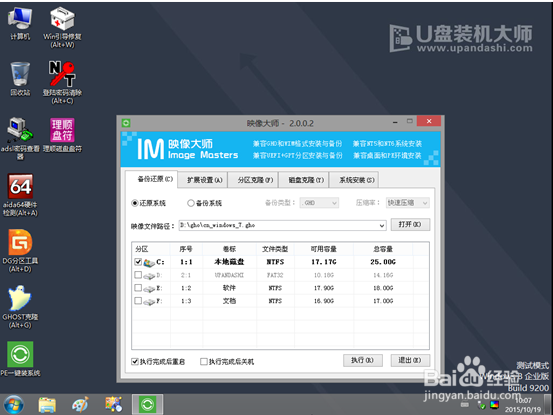Click the 退出(X) button
553x415 pixels.
click(x=410, y=360)
